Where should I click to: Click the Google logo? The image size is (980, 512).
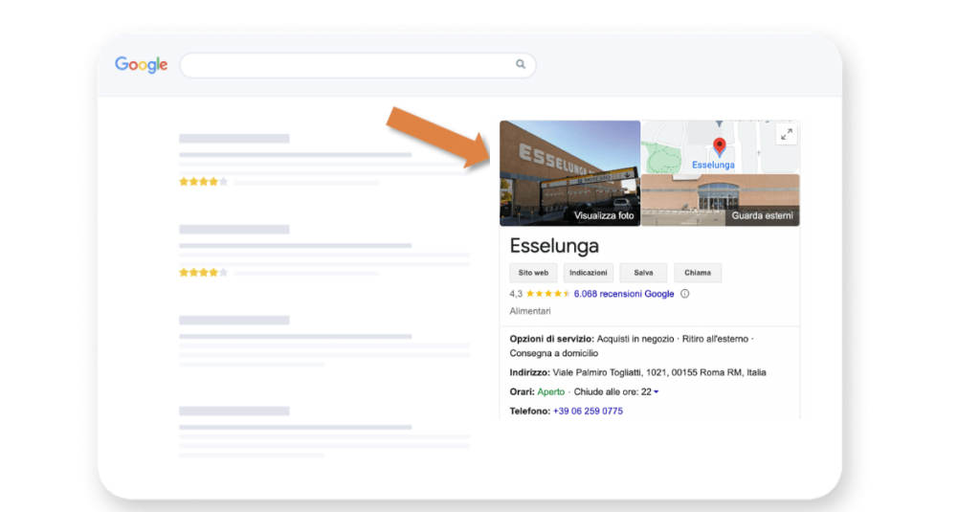point(142,64)
